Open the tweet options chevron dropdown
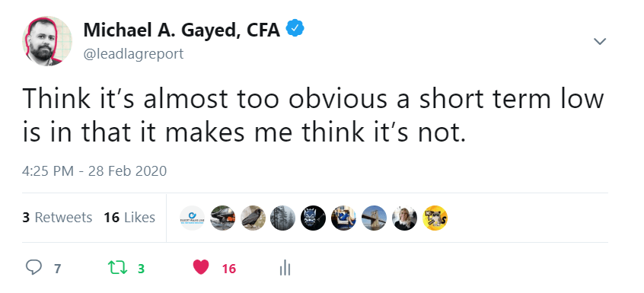644x293 pixels. tap(600, 41)
